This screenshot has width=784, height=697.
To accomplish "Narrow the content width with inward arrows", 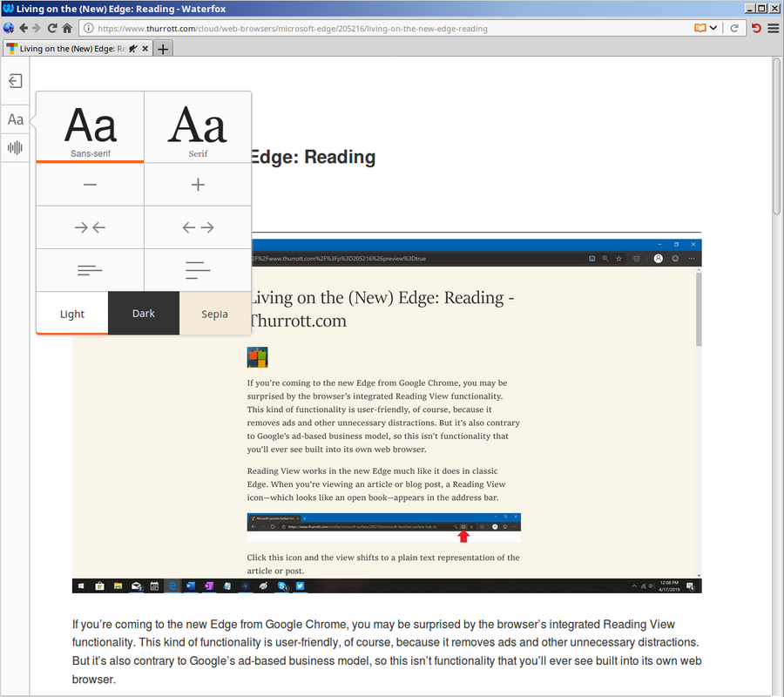I will (90, 227).
